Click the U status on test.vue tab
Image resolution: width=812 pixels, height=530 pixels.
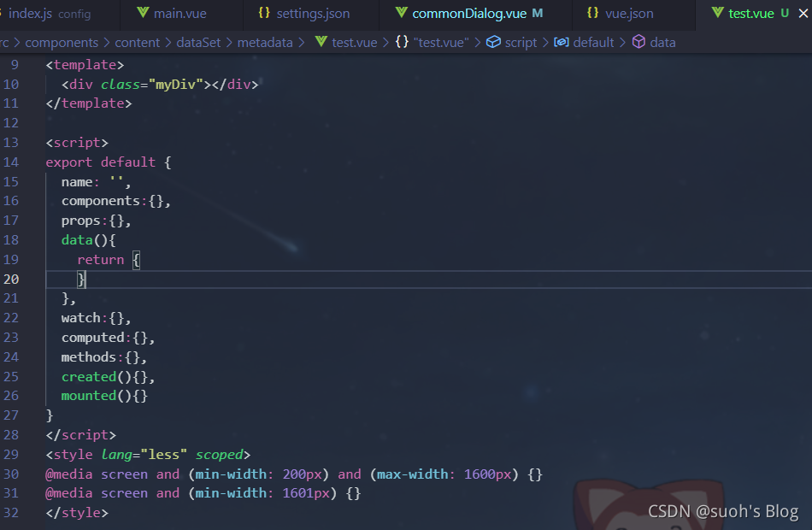785,13
